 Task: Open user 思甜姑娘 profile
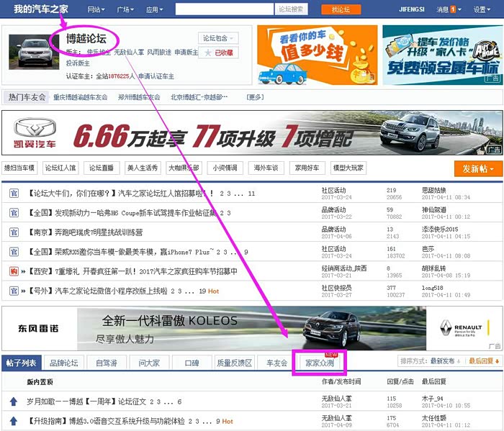click(434, 190)
